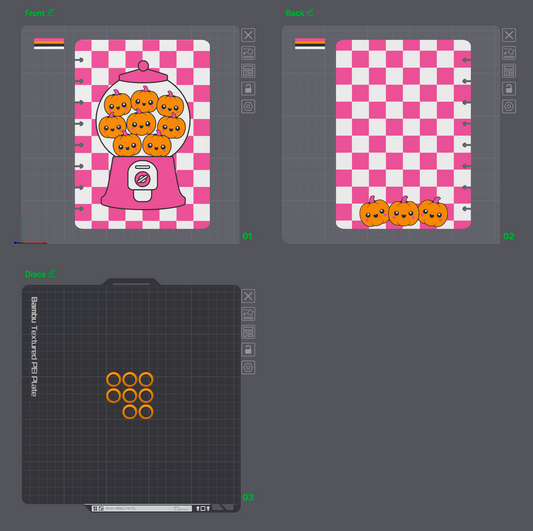The height and width of the screenshot is (531, 533).
Task: Click the filament color stripes on Back plate
Action: coord(310,44)
